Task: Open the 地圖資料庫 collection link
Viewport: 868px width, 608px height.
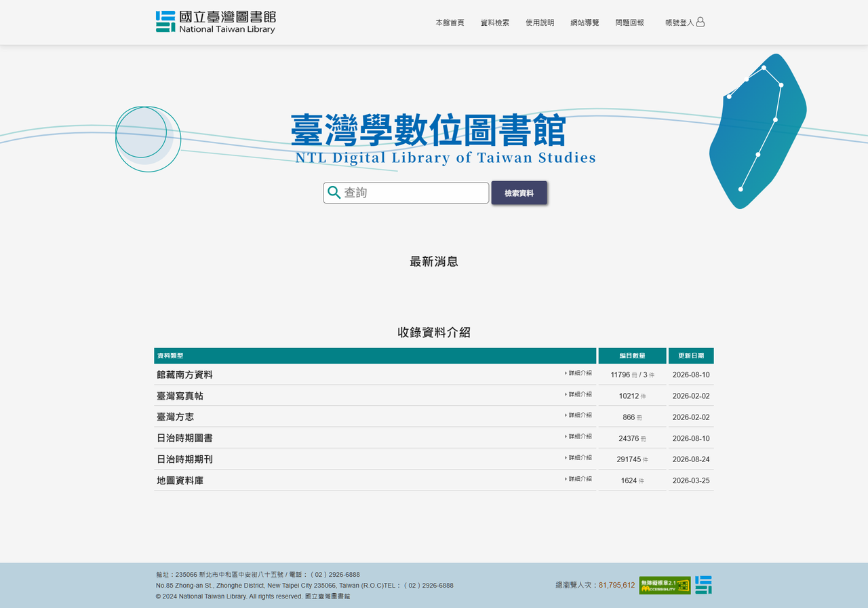Action: 180,480
